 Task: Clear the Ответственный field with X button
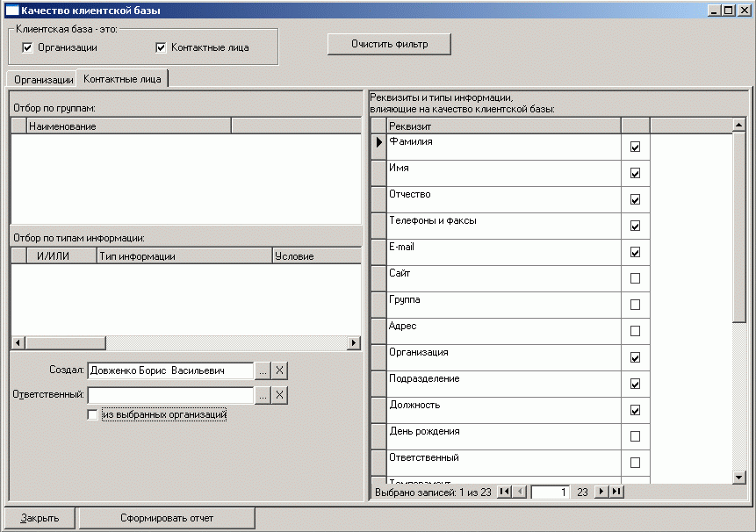279,395
